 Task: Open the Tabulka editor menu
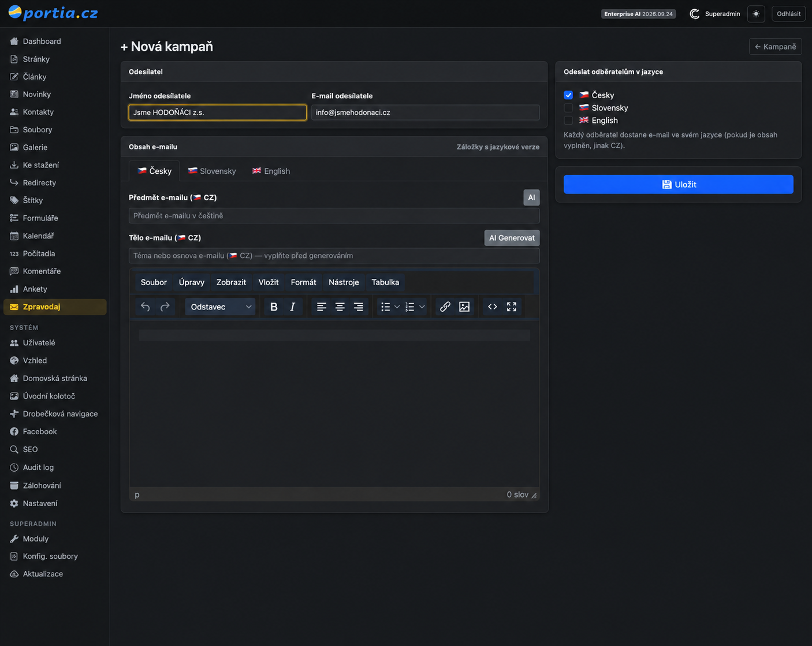pyautogui.click(x=385, y=282)
